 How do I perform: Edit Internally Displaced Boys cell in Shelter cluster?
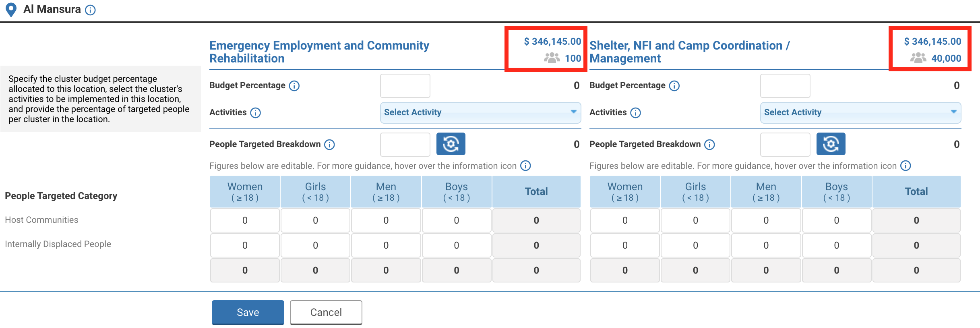(x=837, y=245)
